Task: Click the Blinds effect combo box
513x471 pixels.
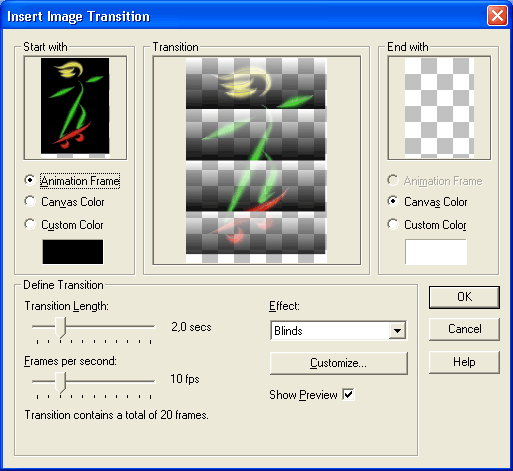Action: (338, 330)
